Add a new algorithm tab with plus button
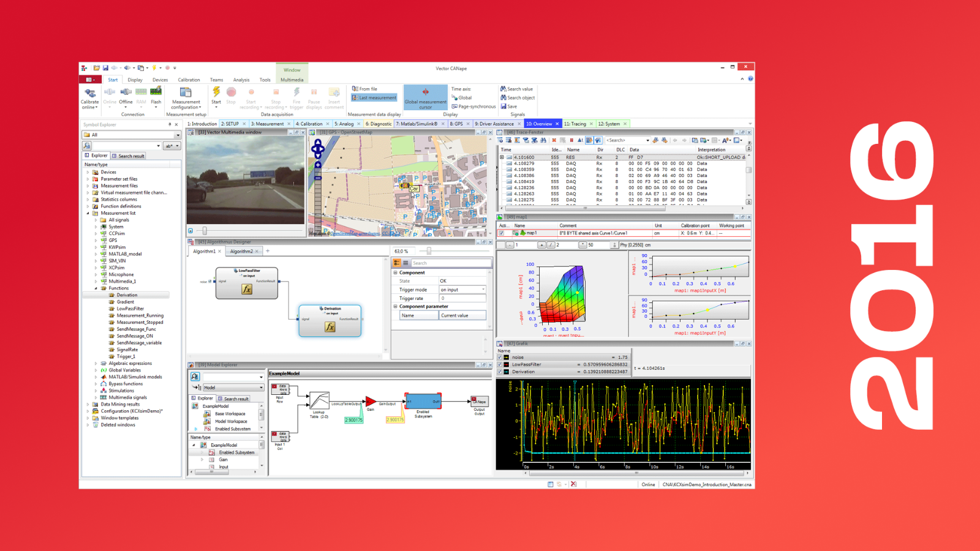Viewport: 980px width, 551px height. point(268,251)
